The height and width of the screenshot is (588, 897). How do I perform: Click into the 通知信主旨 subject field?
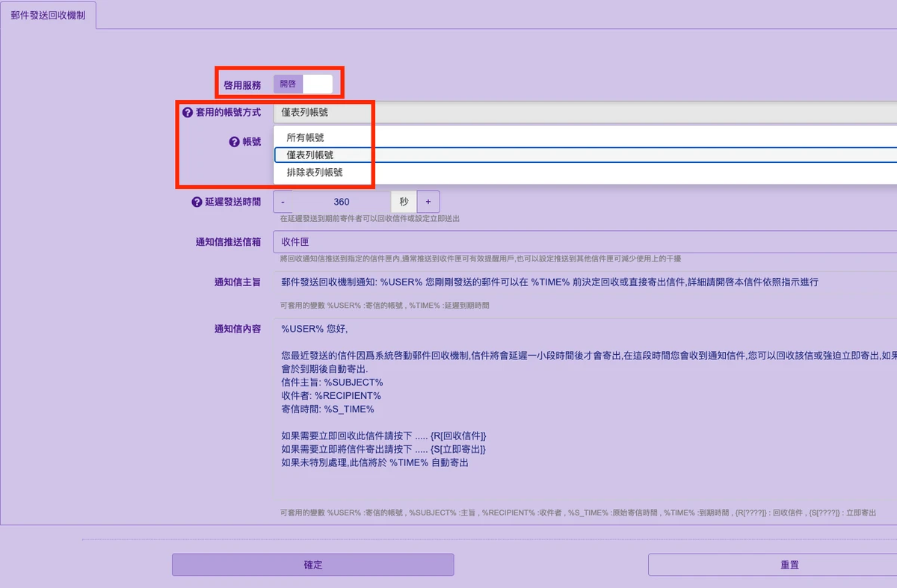(585, 282)
